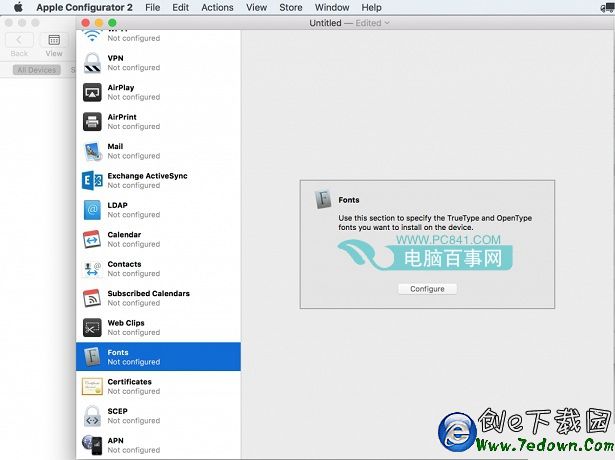The image size is (615, 460).
Task: Click the Fonts icon in detail panel
Action: click(323, 200)
